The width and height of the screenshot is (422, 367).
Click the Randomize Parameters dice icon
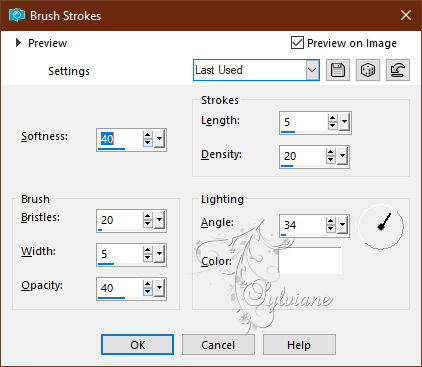368,70
